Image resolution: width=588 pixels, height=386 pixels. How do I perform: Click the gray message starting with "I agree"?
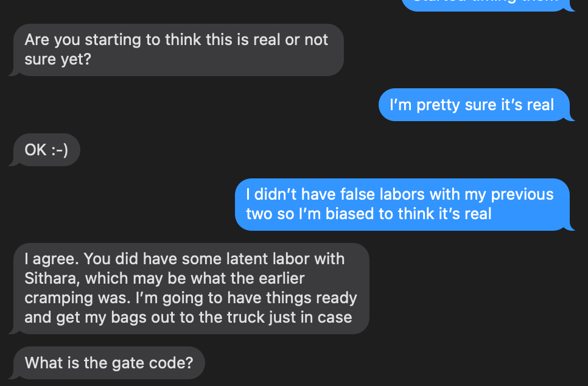(x=191, y=288)
